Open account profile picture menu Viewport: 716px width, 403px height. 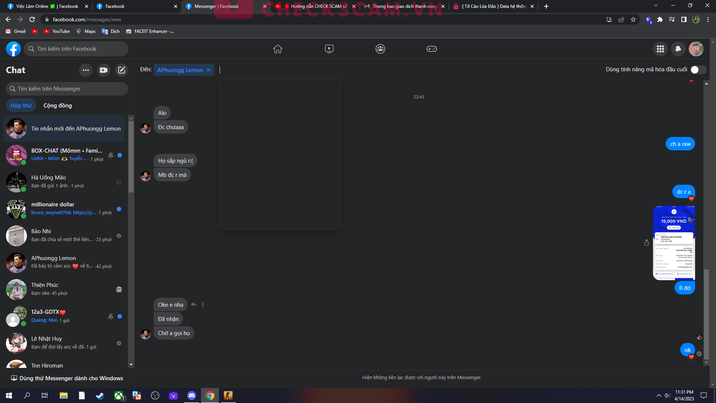696,49
